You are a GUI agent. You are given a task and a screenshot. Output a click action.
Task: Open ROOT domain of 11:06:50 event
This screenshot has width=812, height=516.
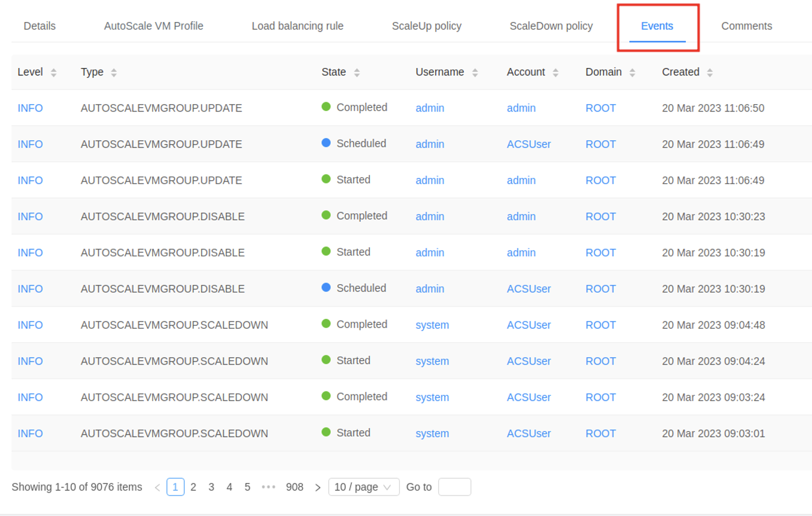coord(600,108)
